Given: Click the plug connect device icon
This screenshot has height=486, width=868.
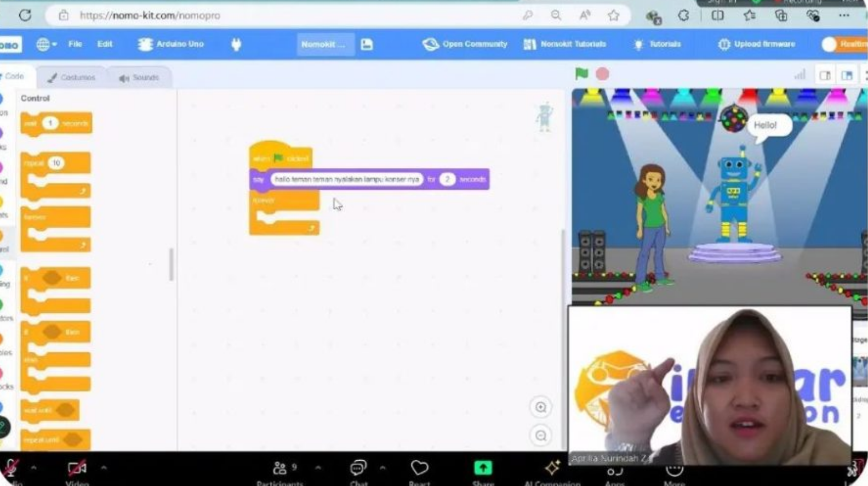Looking at the screenshot, I should [236, 44].
